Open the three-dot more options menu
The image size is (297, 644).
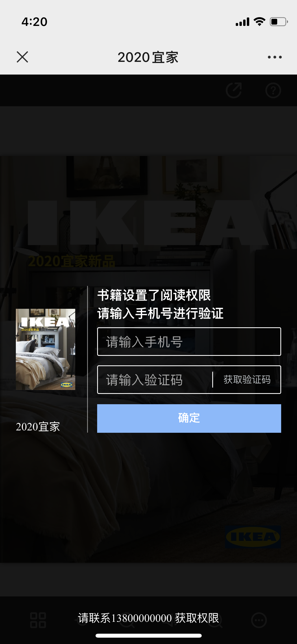click(275, 57)
